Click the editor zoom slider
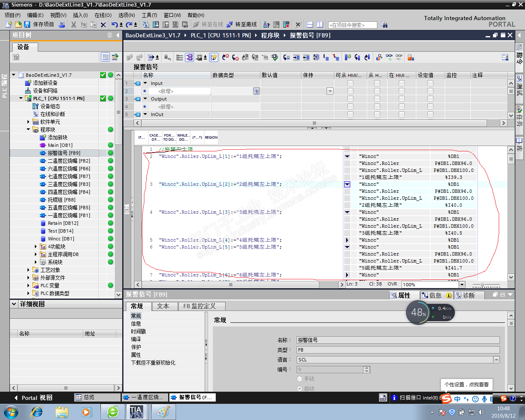Image resolution: width=525 pixels, height=420 pixels. coord(482,285)
